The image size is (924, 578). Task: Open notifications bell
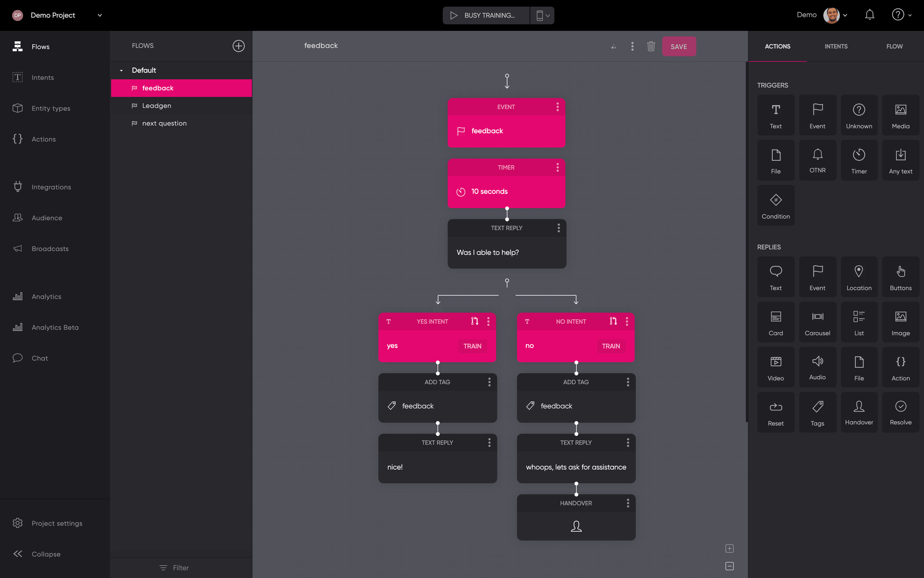click(869, 15)
